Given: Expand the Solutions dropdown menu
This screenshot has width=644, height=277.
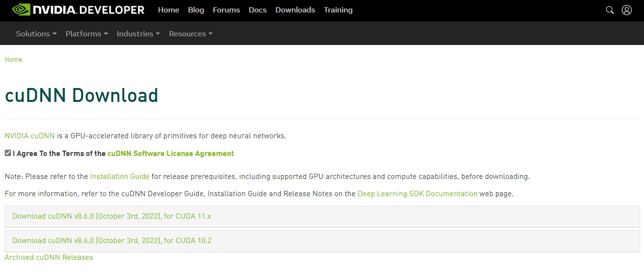Looking at the screenshot, I should [36, 34].
